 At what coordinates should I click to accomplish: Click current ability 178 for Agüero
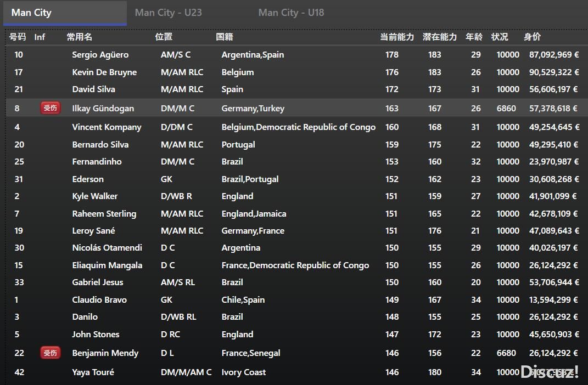tap(392, 55)
